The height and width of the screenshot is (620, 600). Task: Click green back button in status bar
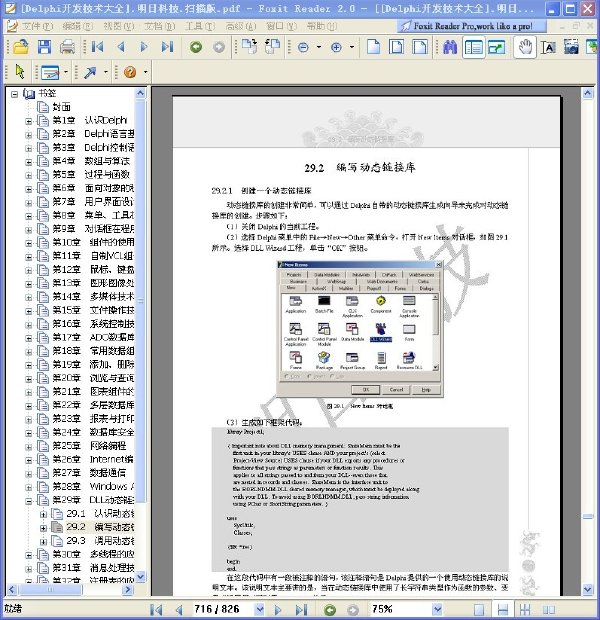(330, 610)
